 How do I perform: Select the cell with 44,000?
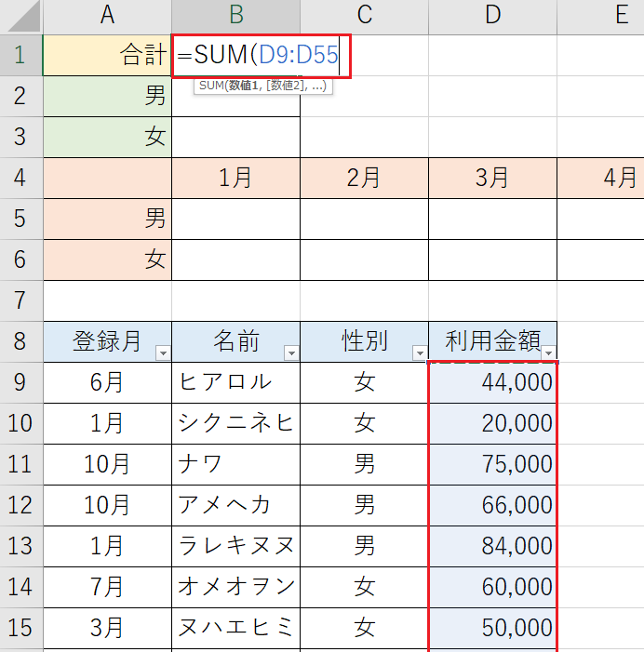(493, 382)
